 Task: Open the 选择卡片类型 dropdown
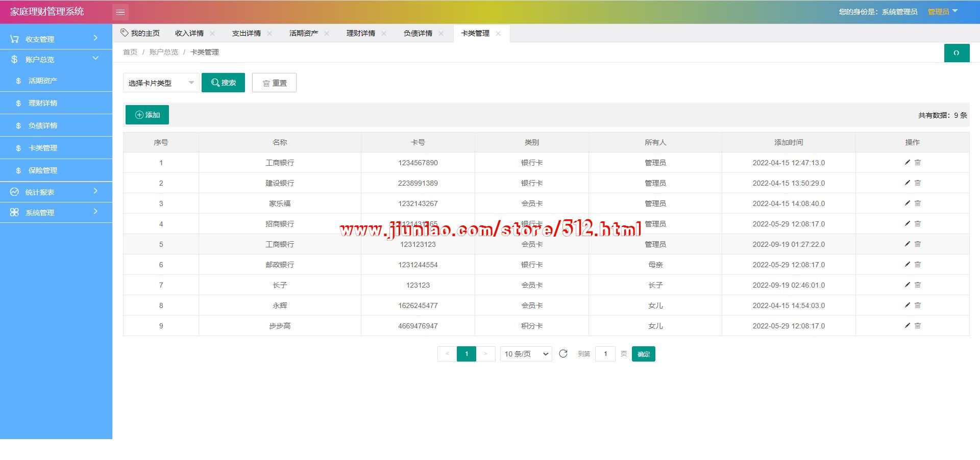(161, 83)
